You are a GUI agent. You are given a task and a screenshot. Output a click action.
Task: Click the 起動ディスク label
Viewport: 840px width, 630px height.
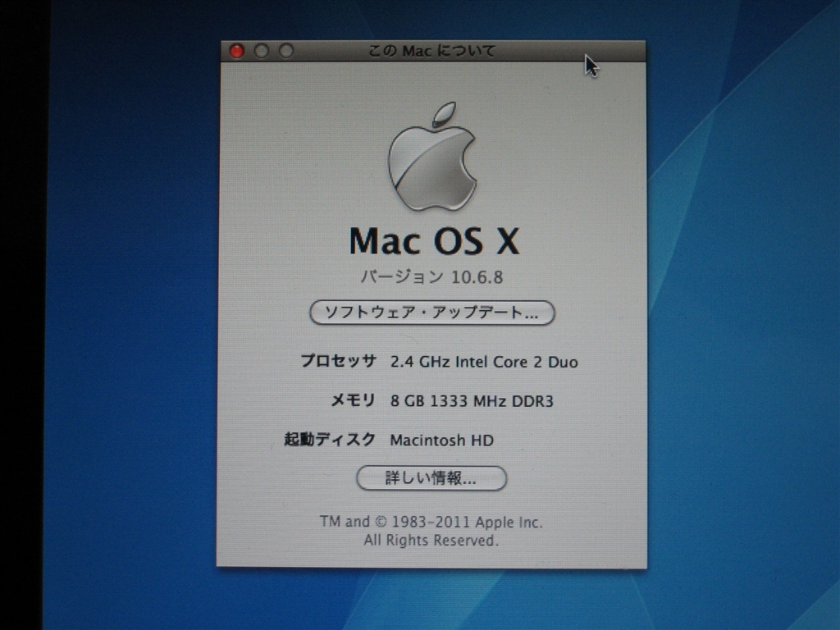coord(330,440)
